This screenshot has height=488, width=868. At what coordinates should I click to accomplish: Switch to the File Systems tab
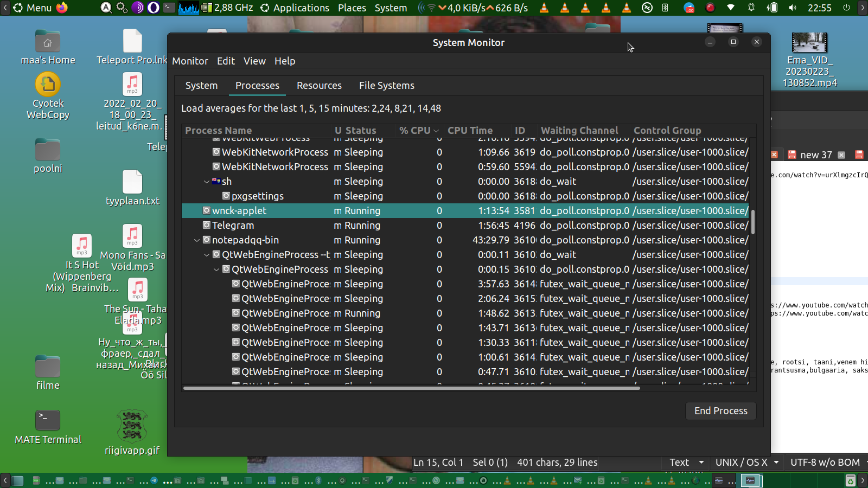(x=386, y=86)
